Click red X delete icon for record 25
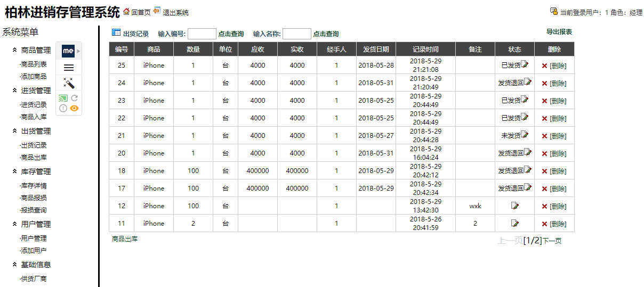The height and width of the screenshot is (287, 644). point(544,65)
